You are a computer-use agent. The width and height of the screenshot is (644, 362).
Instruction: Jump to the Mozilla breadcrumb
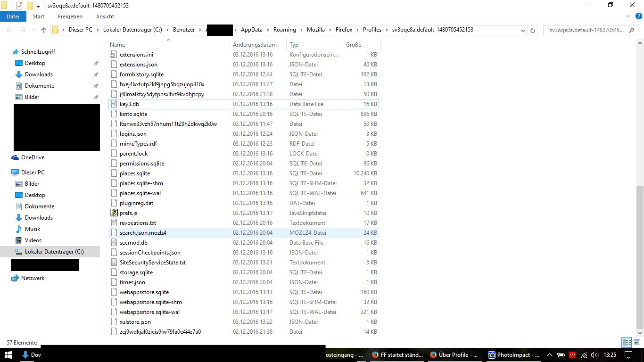coord(316,30)
